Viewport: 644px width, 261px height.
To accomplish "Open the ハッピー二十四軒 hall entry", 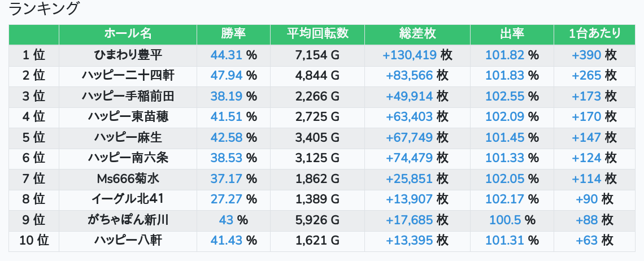I will coord(128,76).
